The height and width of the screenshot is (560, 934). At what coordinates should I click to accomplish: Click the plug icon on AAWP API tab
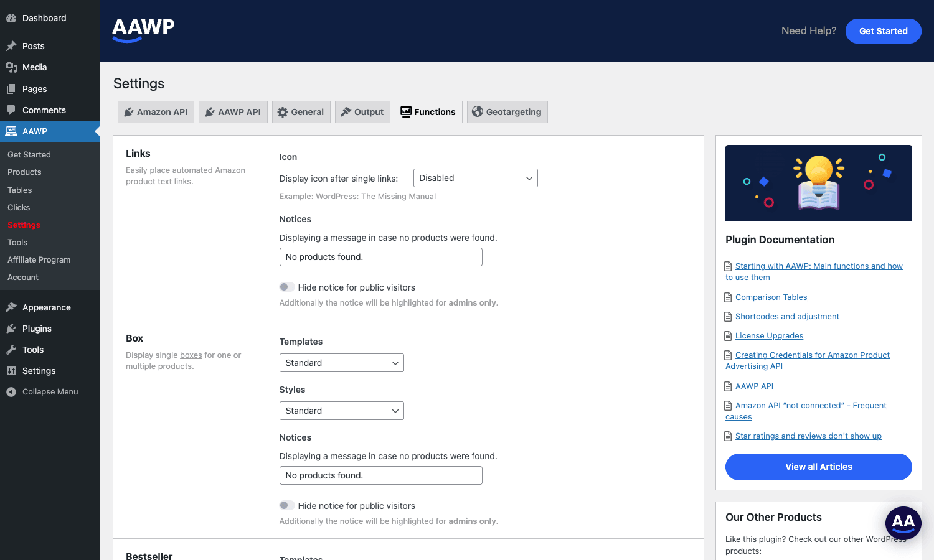(210, 112)
